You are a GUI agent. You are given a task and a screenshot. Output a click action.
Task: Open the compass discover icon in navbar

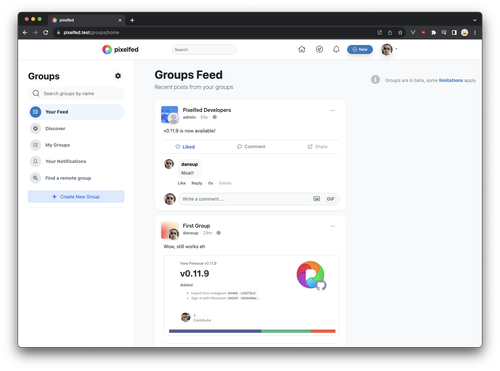319,50
